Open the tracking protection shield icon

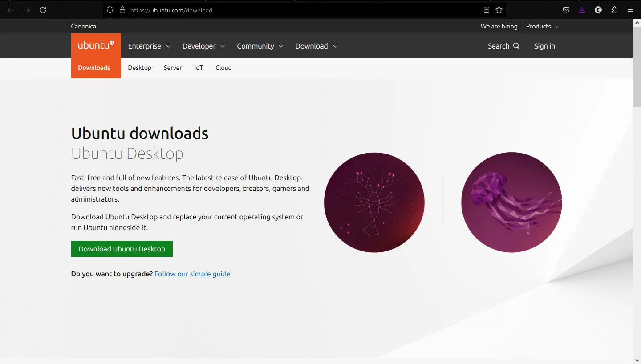click(110, 10)
